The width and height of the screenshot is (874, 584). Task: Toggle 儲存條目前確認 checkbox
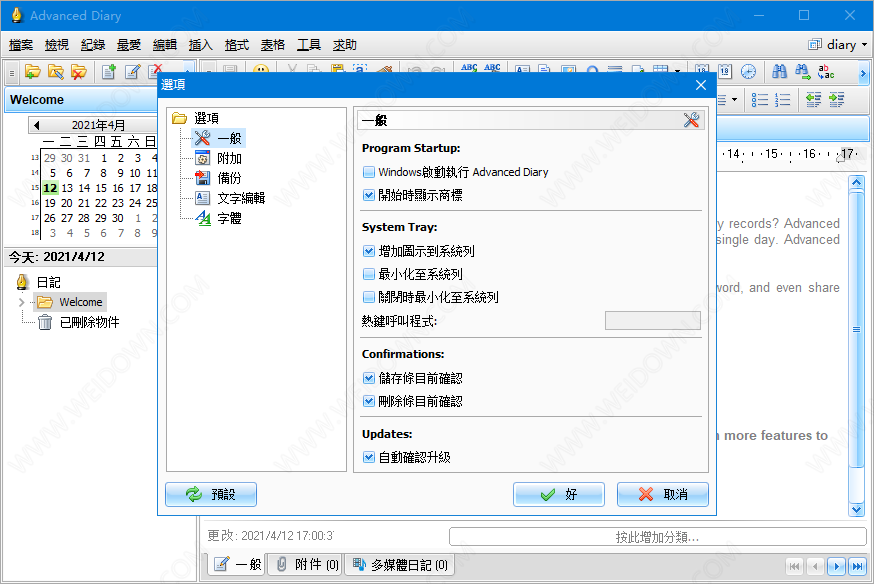pyautogui.click(x=368, y=378)
